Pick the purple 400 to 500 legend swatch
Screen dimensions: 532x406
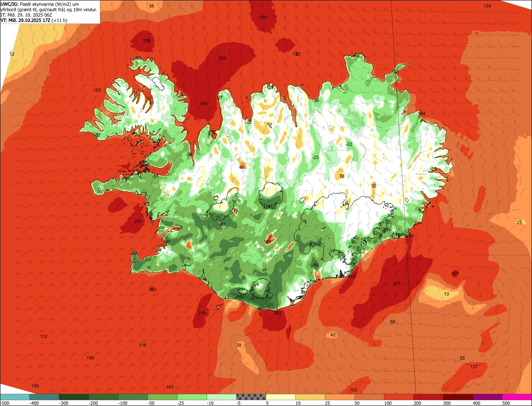pos(487,397)
